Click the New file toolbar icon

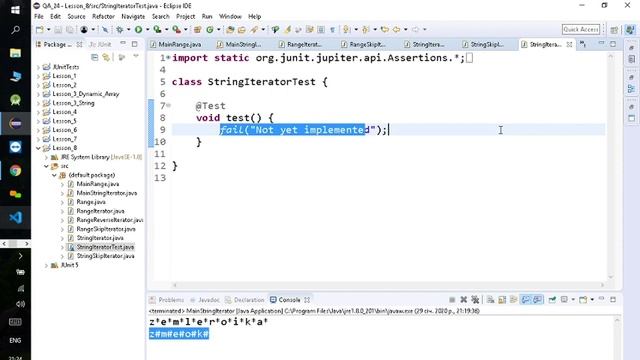click(40, 29)
